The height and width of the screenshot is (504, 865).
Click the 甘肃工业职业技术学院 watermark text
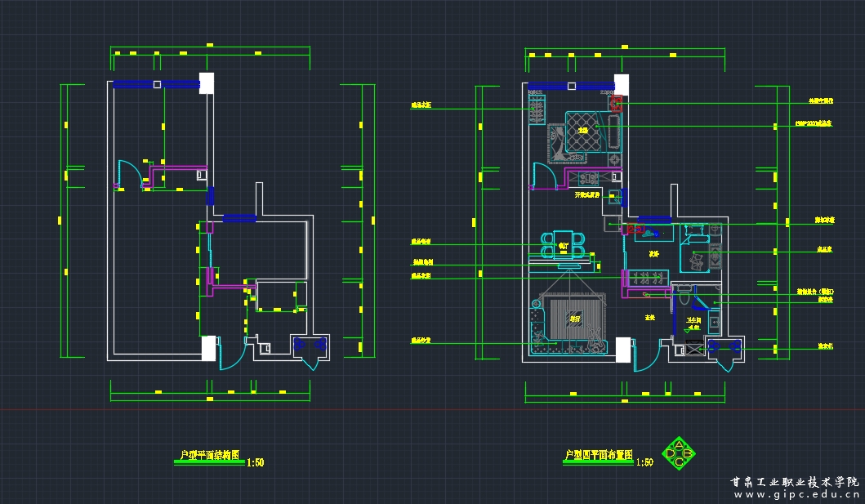[x=794, y=482]
